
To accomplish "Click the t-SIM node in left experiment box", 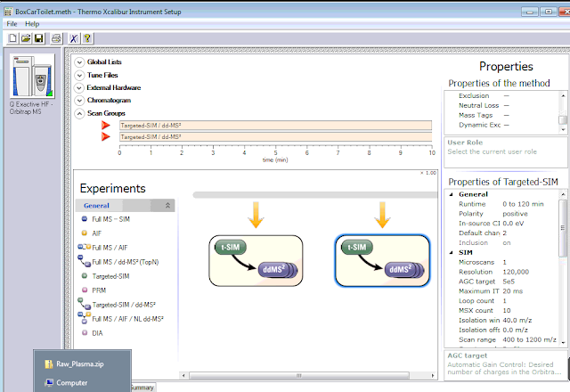I will (230, 248).
